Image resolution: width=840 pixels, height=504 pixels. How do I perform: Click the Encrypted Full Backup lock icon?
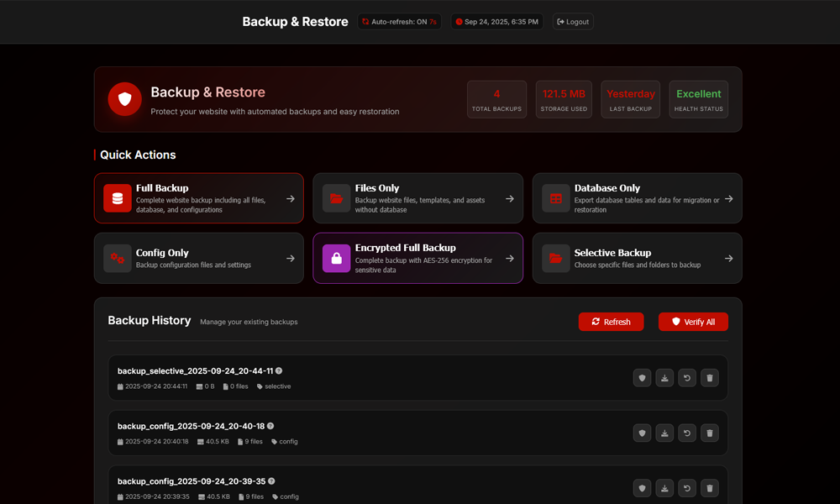pos(336,258)
